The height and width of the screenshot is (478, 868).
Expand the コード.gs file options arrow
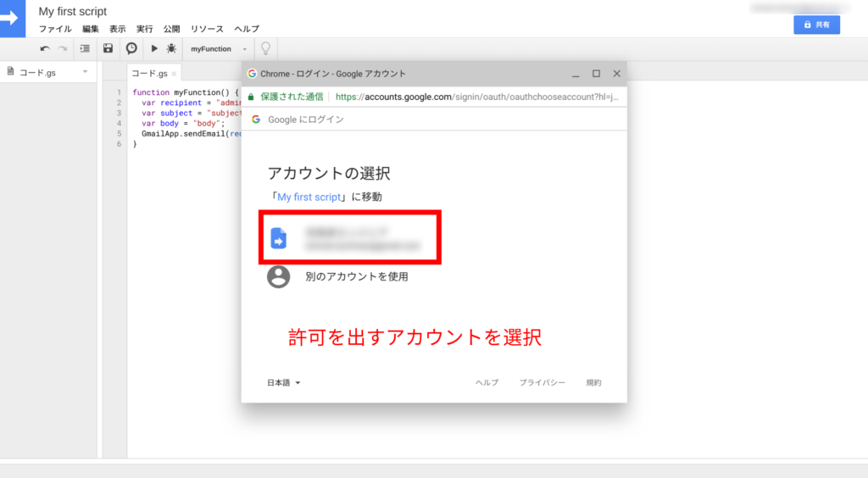[85, 72]
